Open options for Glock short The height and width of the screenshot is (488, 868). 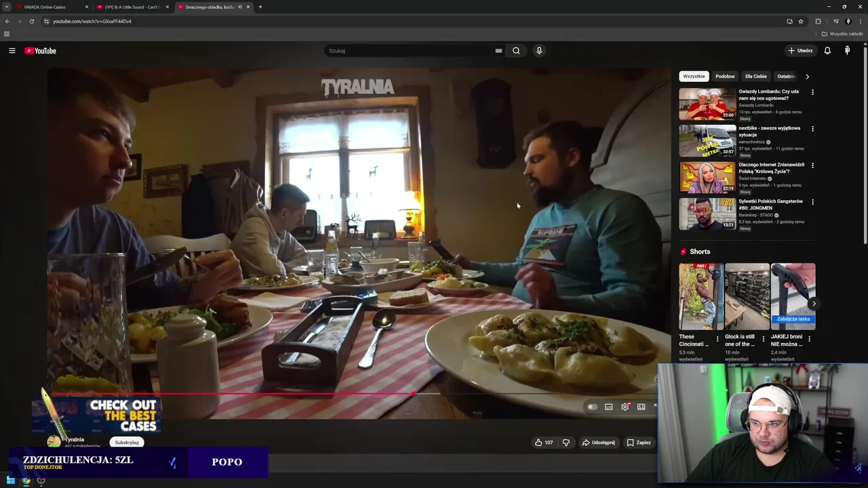[x=764, y=339]
